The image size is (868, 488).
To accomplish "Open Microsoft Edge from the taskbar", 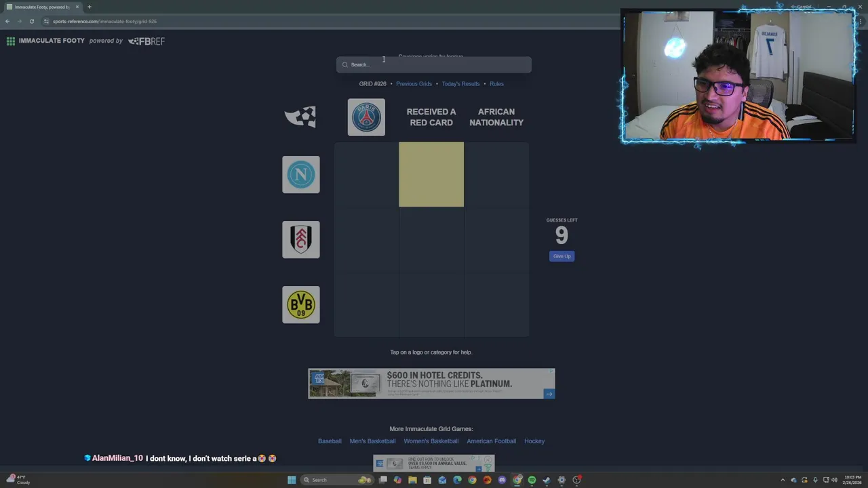I will (x=457, y=480).
